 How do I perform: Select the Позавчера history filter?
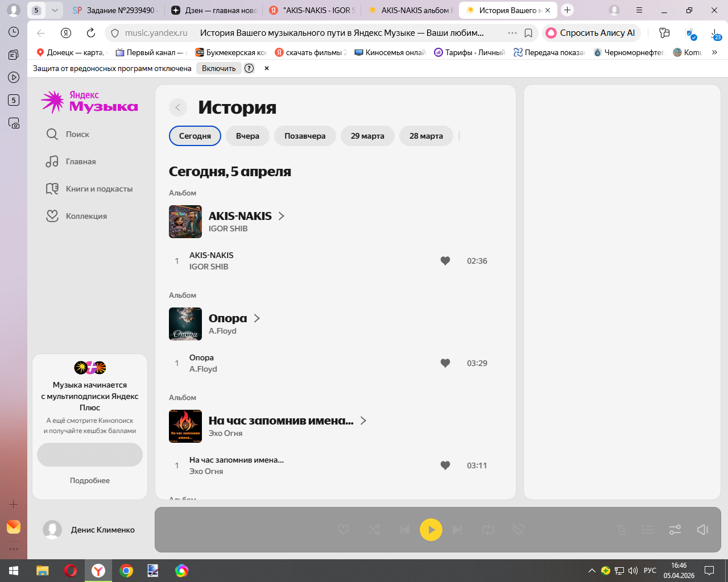[x=305, y=136]
